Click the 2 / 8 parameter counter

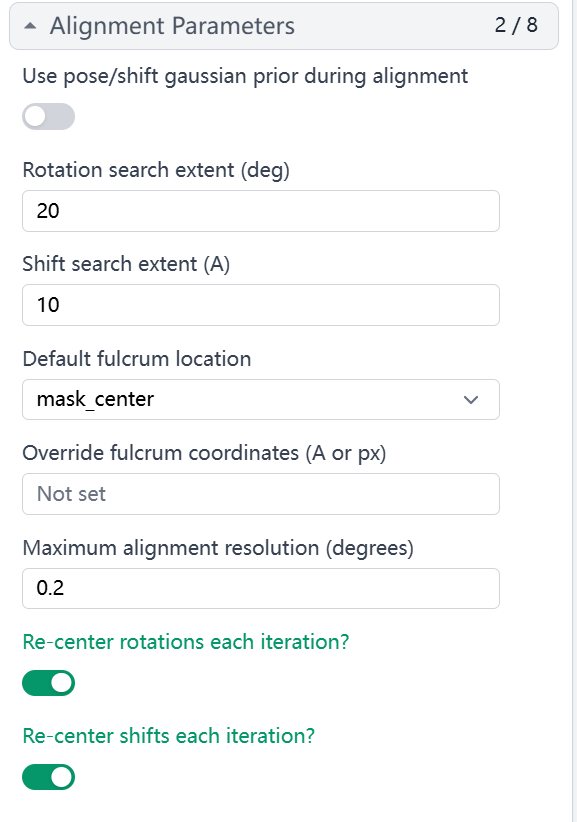tap(516, 25)
